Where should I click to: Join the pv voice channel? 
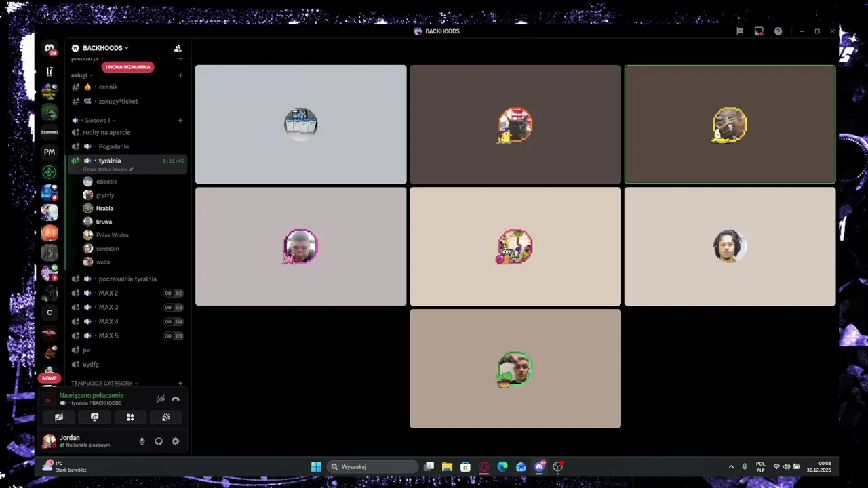[x=127, y=350]
